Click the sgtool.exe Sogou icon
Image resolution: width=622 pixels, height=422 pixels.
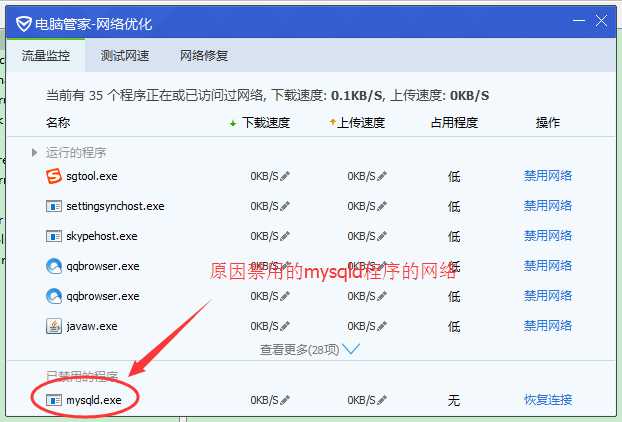(54, 176)
